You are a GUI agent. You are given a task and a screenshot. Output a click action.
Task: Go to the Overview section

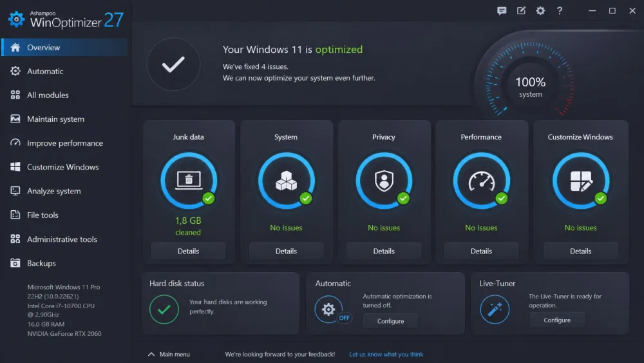(64, 47)
